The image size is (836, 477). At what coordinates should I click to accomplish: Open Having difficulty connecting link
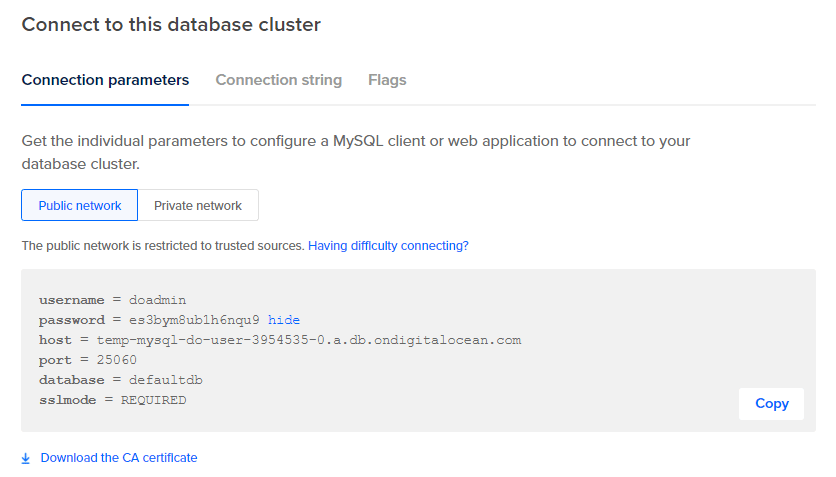tap(388, 245)
